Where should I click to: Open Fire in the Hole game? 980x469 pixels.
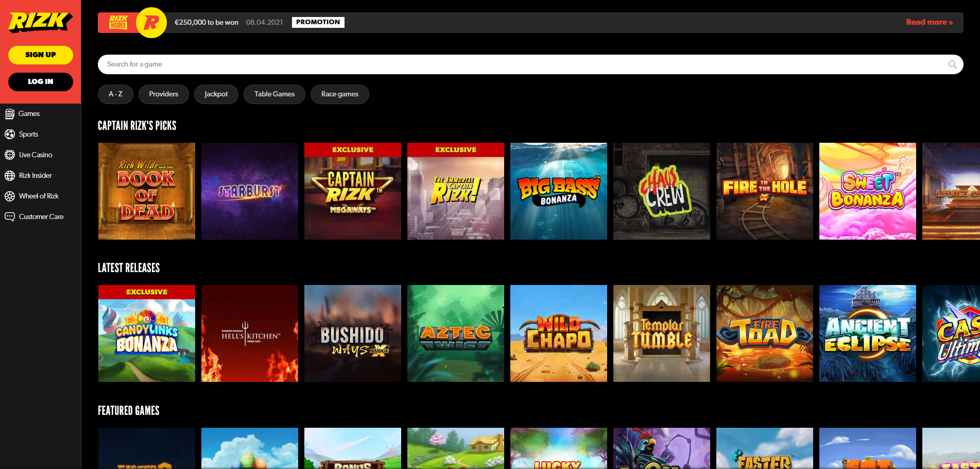(765, 191)
